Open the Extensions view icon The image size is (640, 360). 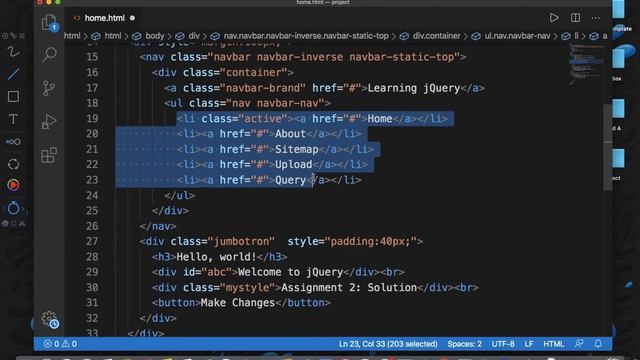[x=49, y=155]
